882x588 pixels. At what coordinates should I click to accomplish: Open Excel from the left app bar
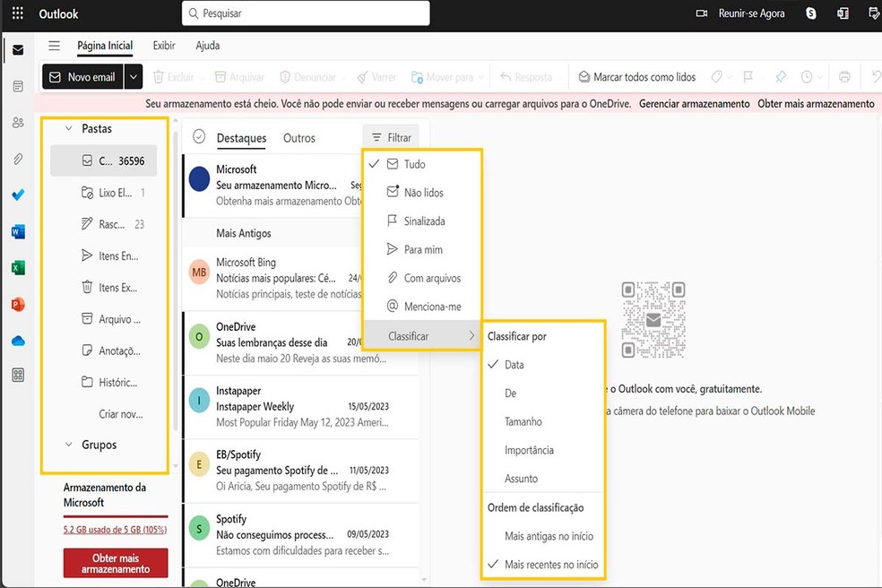point(18,267)
